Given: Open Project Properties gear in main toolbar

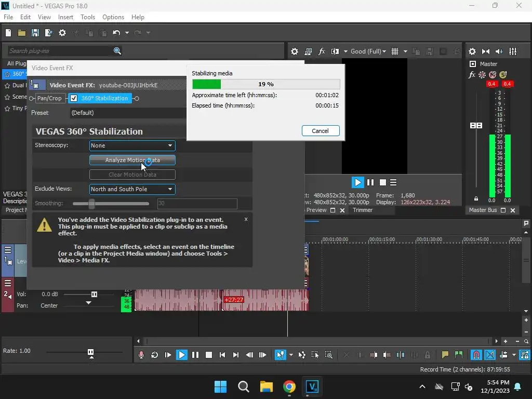Looking at the screenshot, I should [62, 33].
